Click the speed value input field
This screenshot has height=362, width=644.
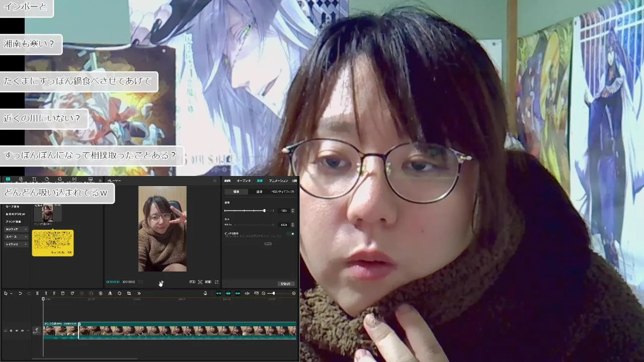(283, 211)
